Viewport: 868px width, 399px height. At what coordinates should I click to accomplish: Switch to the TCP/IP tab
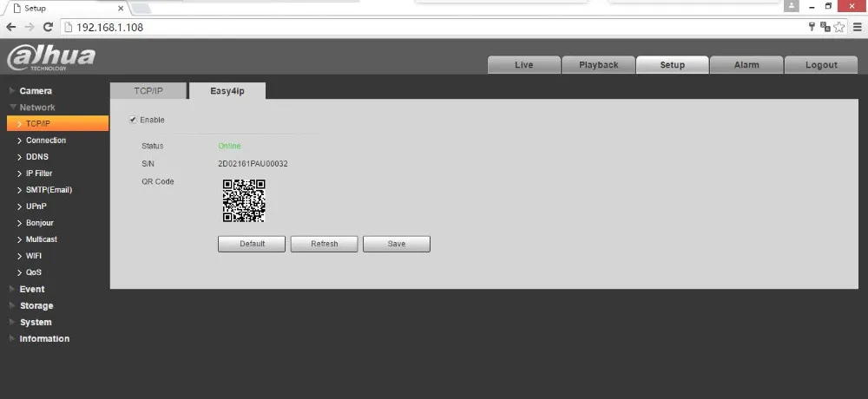click(x=148, y=91)
